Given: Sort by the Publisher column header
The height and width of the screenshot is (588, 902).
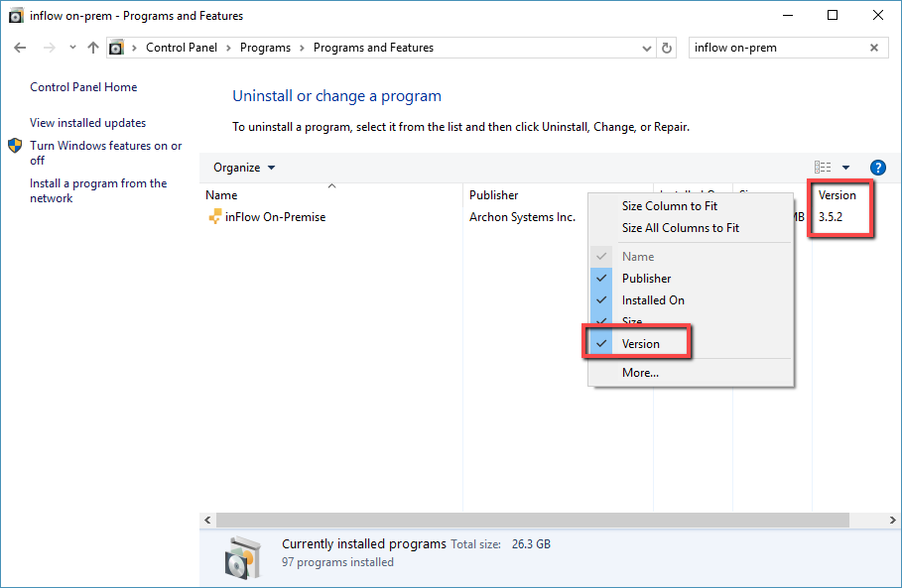Looking at the screenshot, I should tap(493, 195).
